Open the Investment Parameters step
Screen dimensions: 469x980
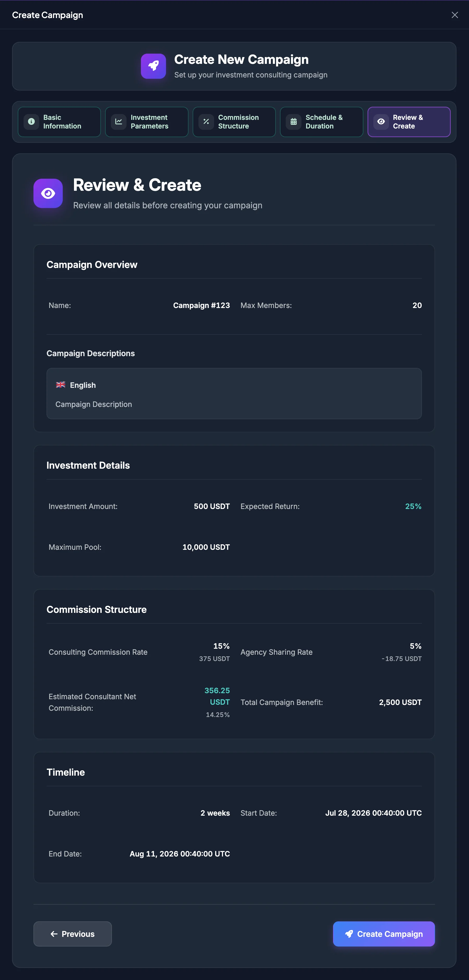coord(147,122)
